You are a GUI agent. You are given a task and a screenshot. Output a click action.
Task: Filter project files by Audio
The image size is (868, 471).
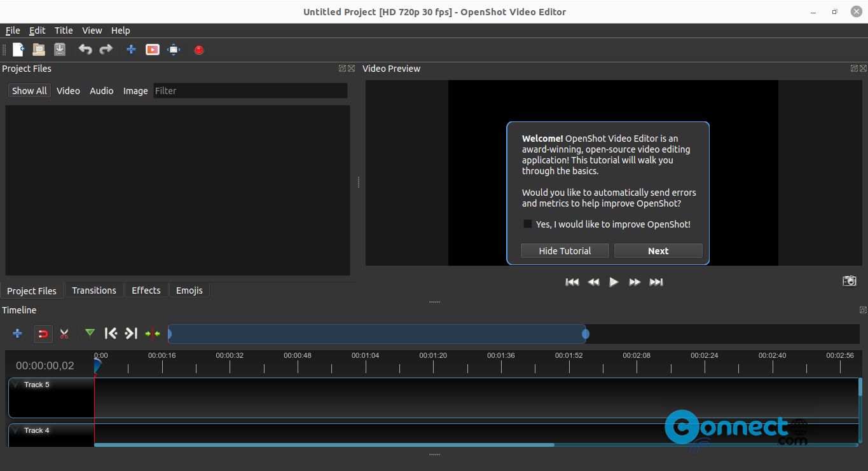coord(102,90)
